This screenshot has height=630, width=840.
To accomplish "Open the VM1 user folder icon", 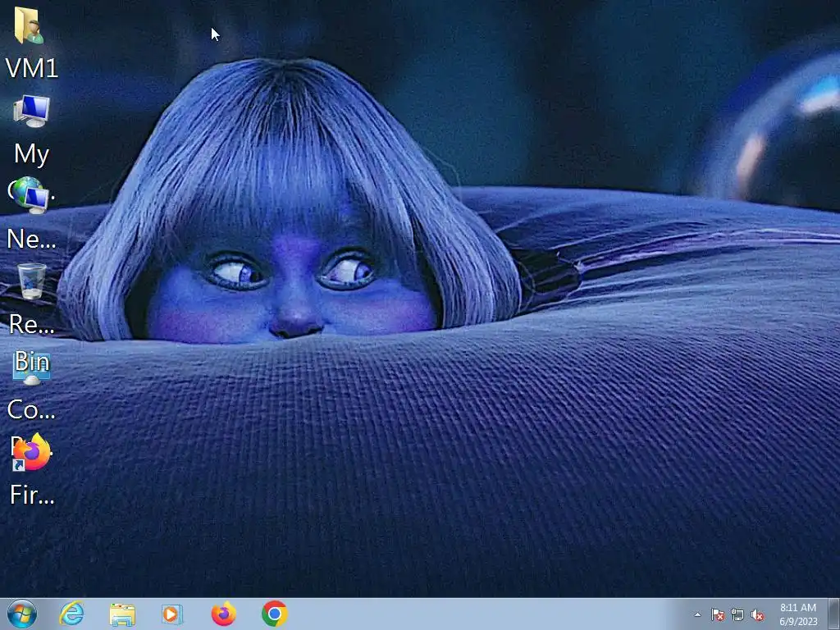I will [x=29, y=25].
